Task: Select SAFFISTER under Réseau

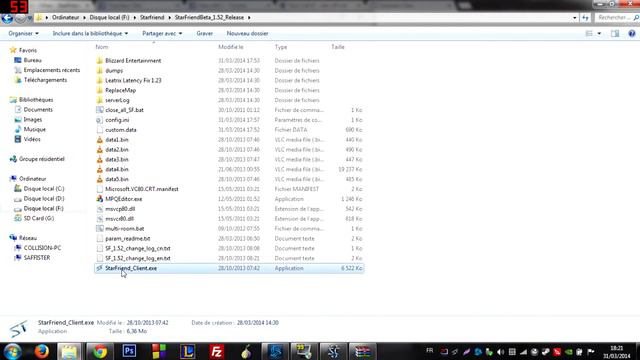Action: 37,258
